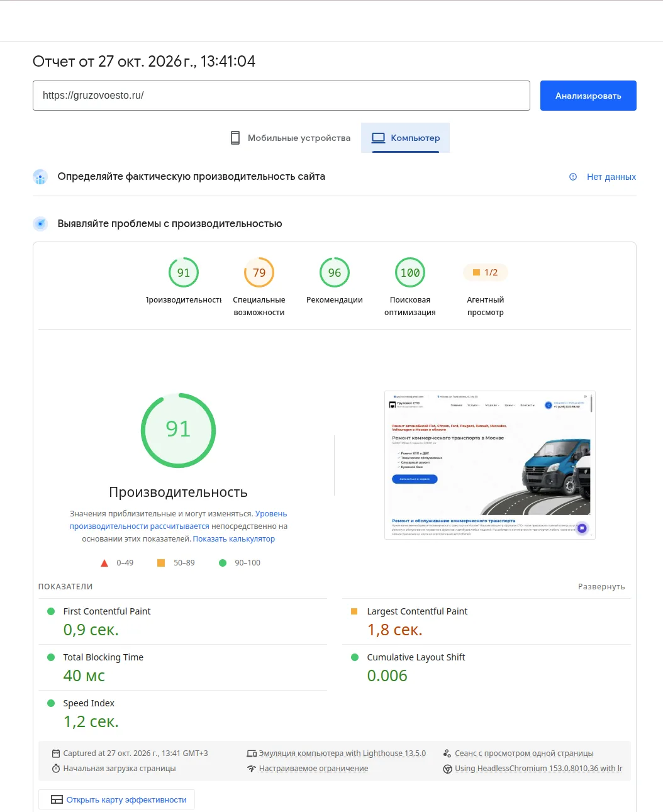The height and width of the screenshot is (812, 663).
Task: Open Поисковая оптимизация score gauge 100
Action: [x=410, y=273]
